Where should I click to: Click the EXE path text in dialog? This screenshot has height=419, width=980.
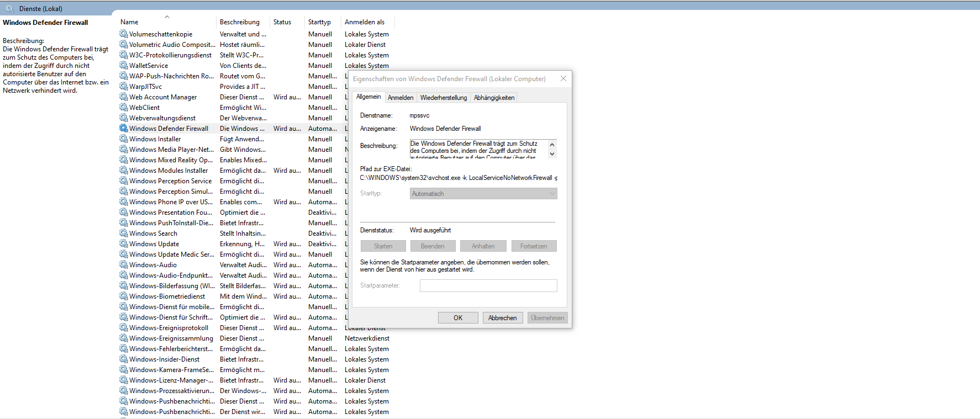(459, 178)
